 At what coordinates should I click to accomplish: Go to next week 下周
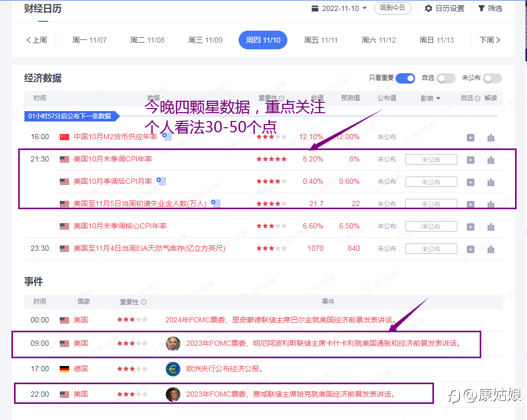pyautogui.click(x=490, y=40)
